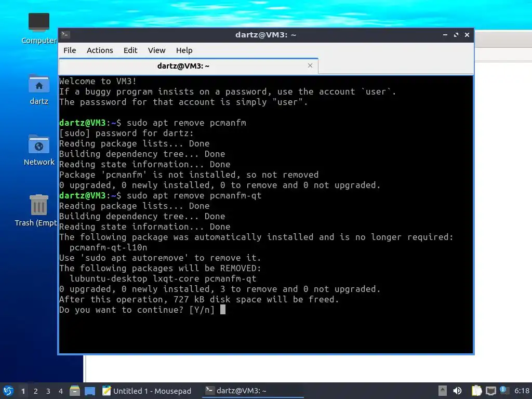The height and width of the screenshot is (399, 532).
Task: Switch to workspace 4
Action: [61, 391]
